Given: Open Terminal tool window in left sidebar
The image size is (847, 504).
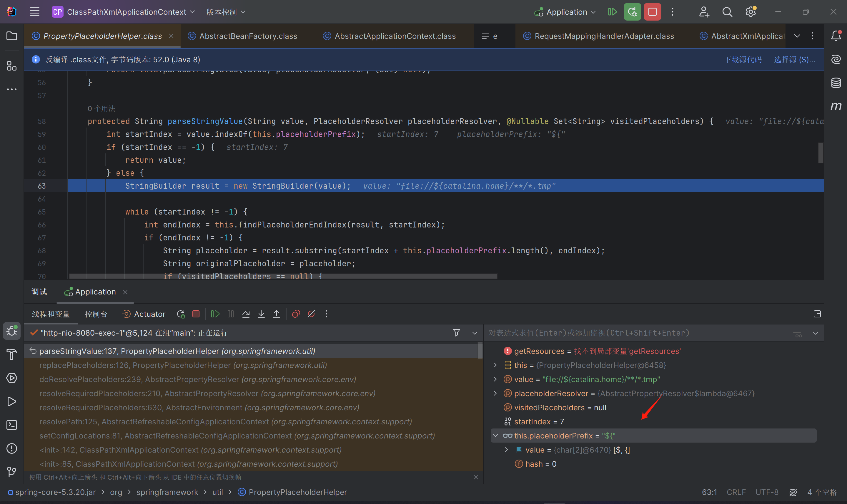Looking at the screenshot, I should (x=12, y=425).
